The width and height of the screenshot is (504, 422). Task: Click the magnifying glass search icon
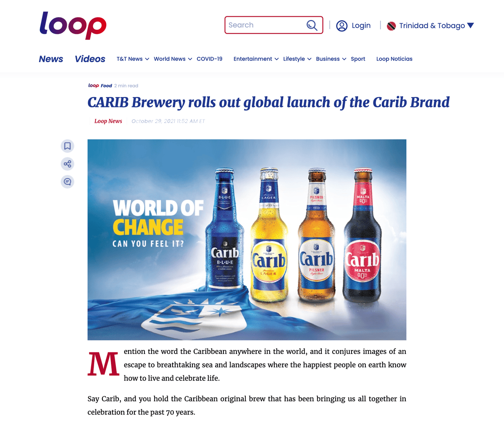click(312, 25)
